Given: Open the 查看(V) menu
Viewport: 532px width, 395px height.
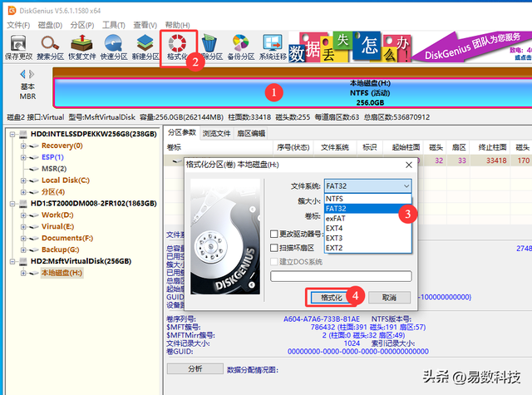Looking at the screenshot, I should coord(145,25).
